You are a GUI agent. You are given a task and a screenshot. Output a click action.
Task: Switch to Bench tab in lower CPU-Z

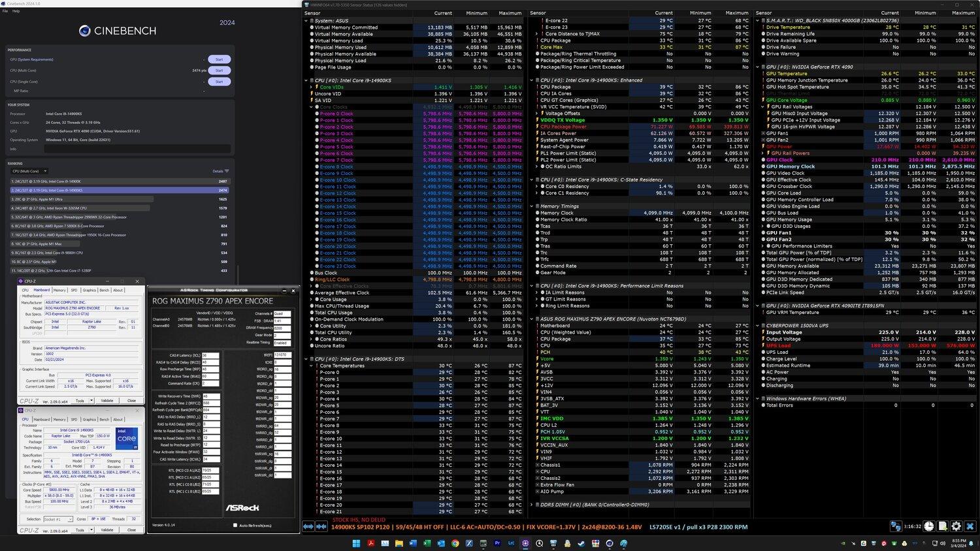pos(104,420)
